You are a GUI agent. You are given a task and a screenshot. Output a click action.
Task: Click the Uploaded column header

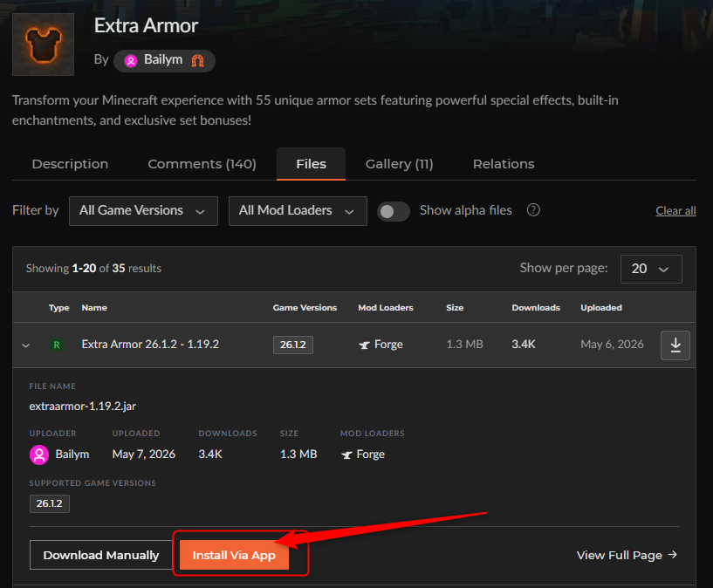pos(601,308)
